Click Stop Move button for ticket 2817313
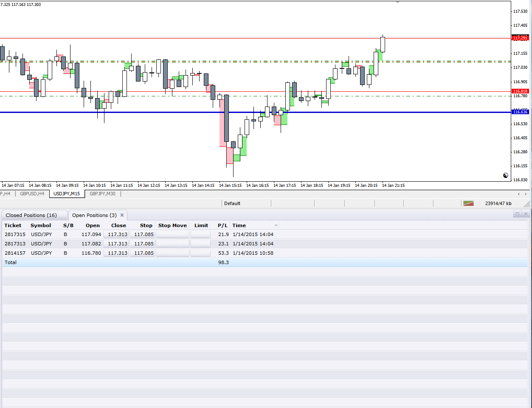The height and width of the screenshot is (408, 532). [x=172, y=244]
